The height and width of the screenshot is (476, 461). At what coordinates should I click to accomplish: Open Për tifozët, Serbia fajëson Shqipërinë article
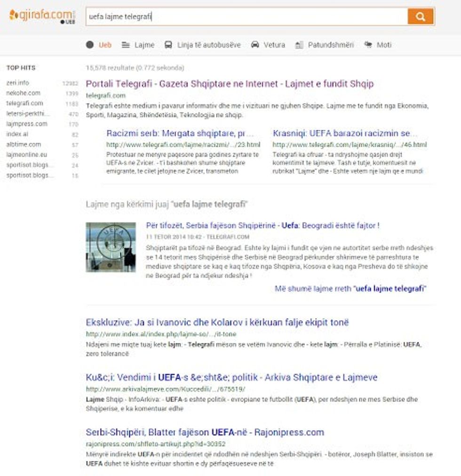262,226
